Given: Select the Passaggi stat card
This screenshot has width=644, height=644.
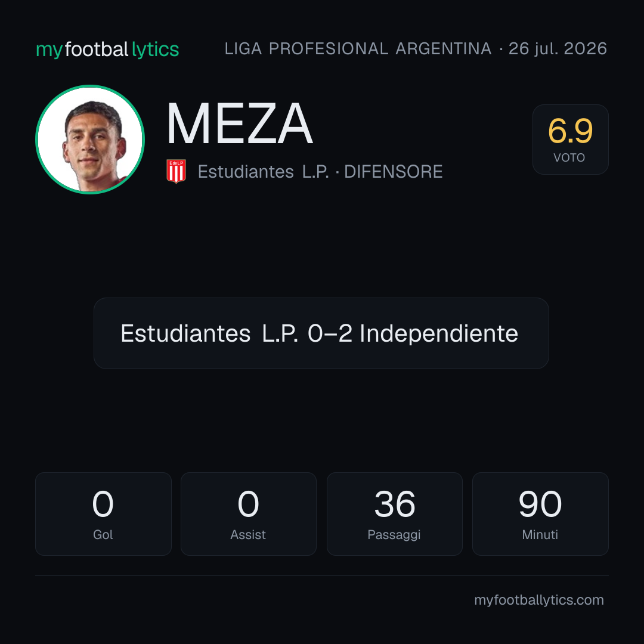Looking at the screenshot, I should 394,514.
